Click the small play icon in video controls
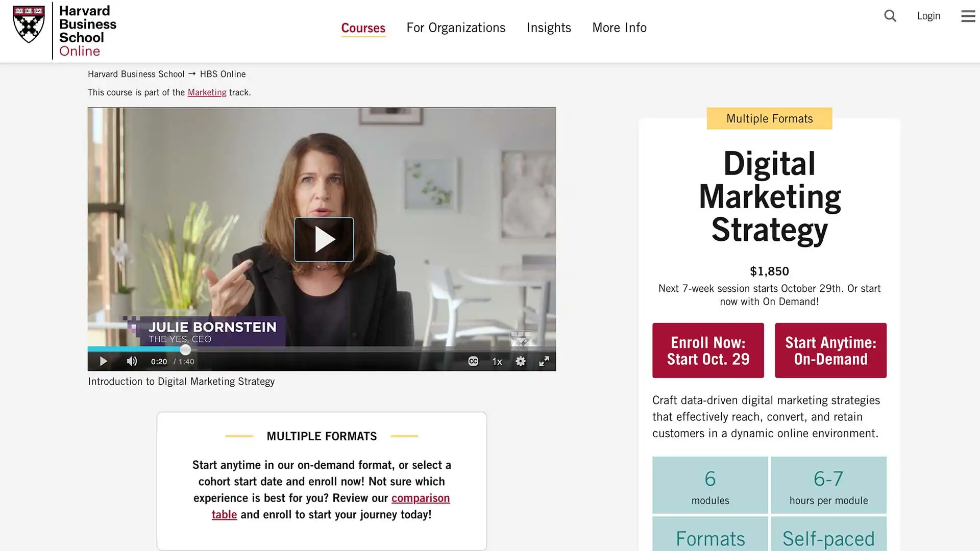980x551 pixels. (103, 361)
